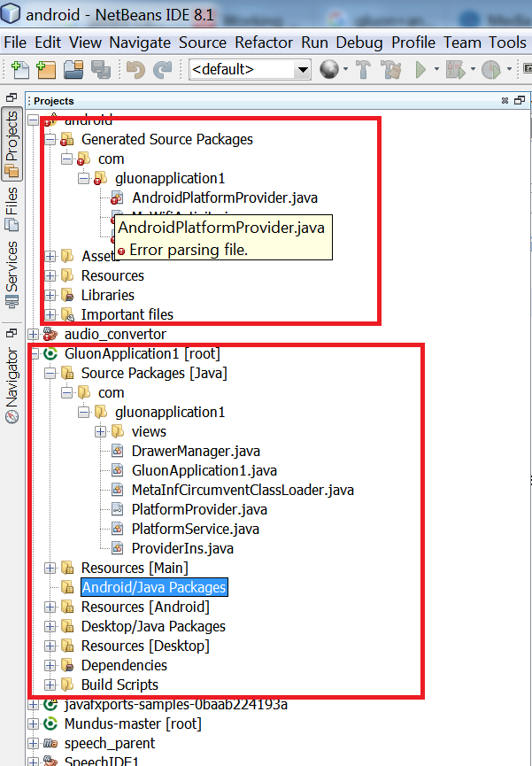Open the <default> configuration combo box

tap(251, 70)
